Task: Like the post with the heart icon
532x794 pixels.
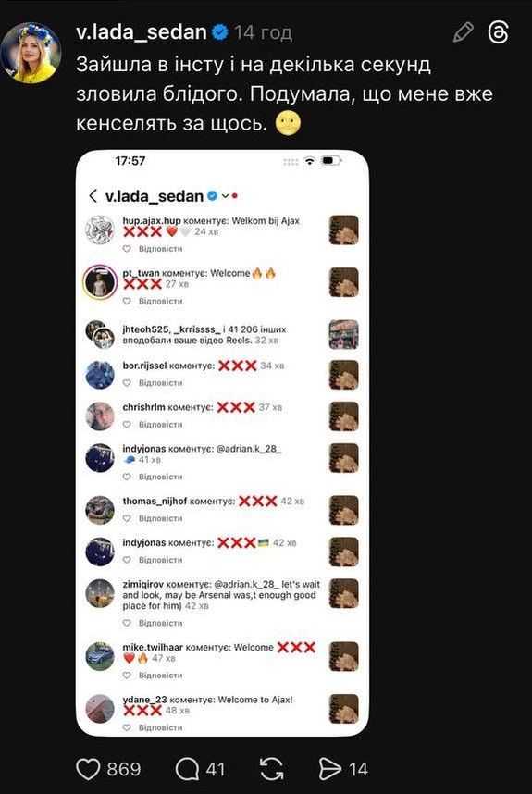Action: point(88,769)
